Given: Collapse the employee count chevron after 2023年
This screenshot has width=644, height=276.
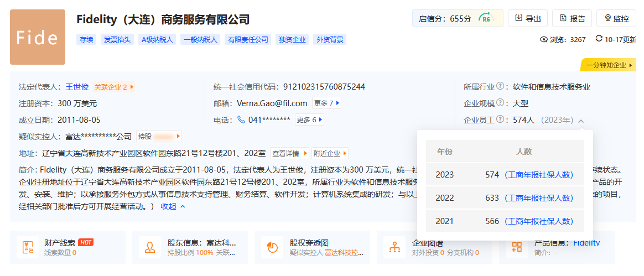Looking at the screenshot, I should (x=581, y=121).
